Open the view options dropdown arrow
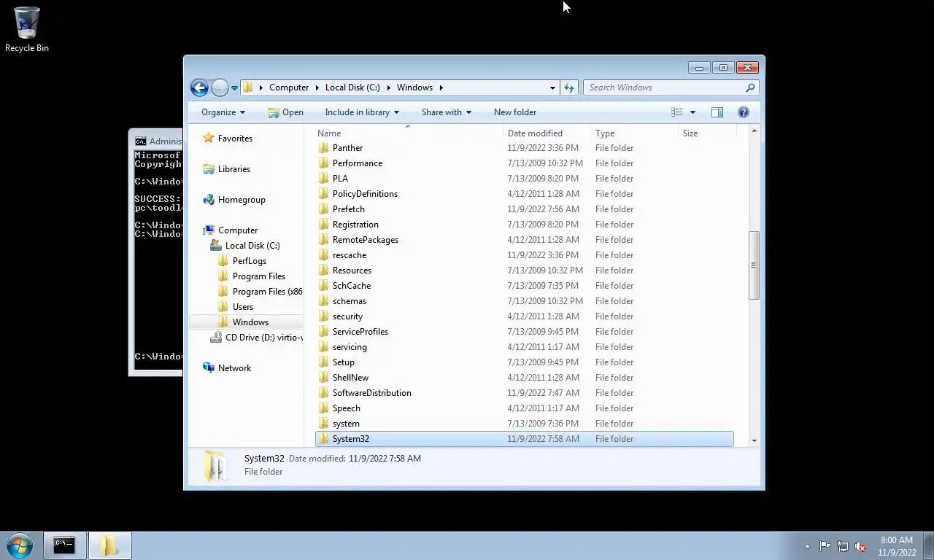The height and width of the screenshot is (560, 934). pyautogui.click(x=692, y=112)
